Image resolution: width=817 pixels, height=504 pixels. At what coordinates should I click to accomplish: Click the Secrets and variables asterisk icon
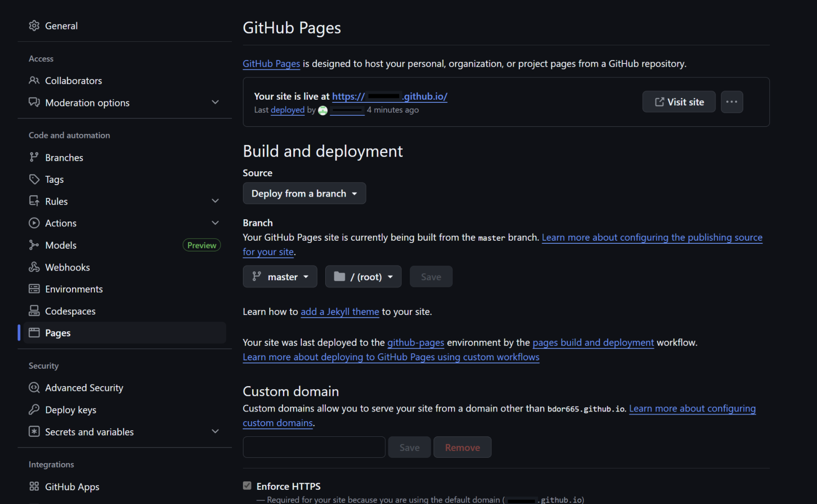[34, 431]
